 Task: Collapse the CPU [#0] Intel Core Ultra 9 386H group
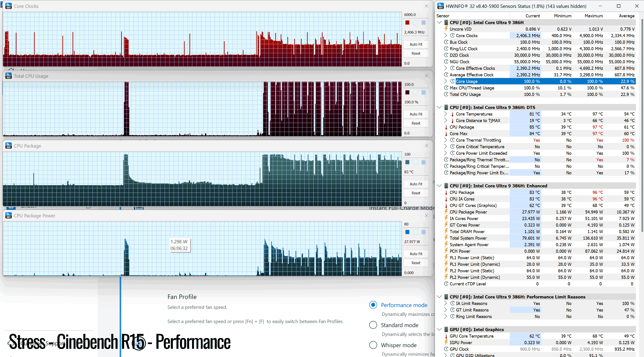click(439, 23)
